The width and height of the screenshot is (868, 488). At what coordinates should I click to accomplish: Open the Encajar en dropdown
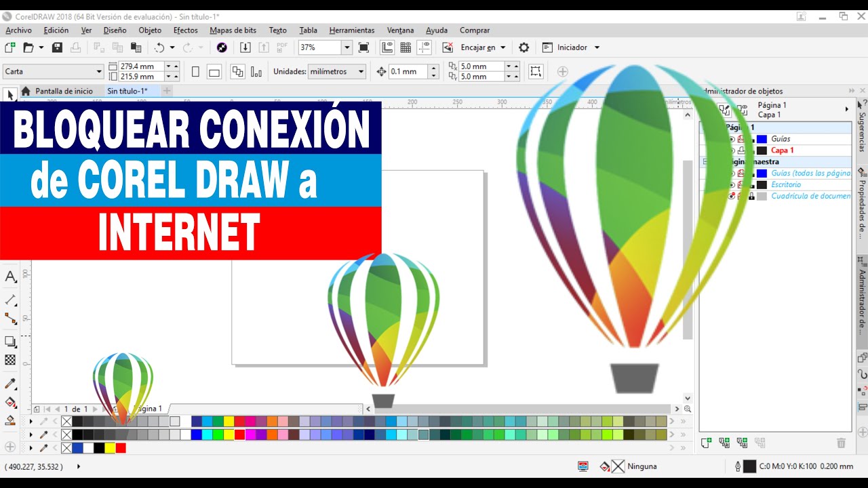pos(503,47)
